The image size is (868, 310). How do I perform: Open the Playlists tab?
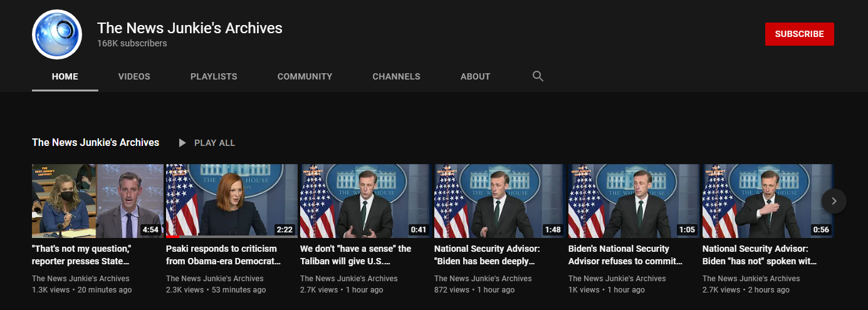coord(214,76)
